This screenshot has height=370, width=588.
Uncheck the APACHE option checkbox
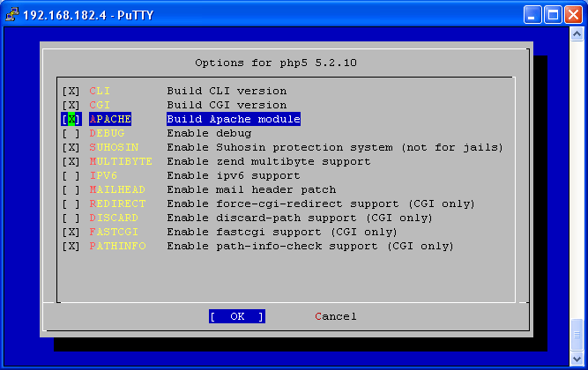71,119
